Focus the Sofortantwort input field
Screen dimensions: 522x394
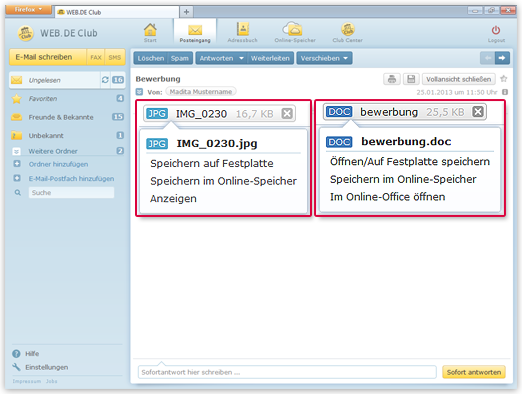coord(287,372)
